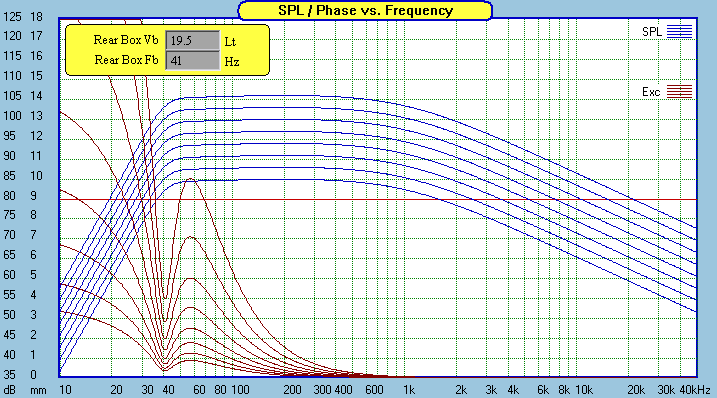Click the SPL legend line icon
717x398 pixels.
[x=680, y=32]
